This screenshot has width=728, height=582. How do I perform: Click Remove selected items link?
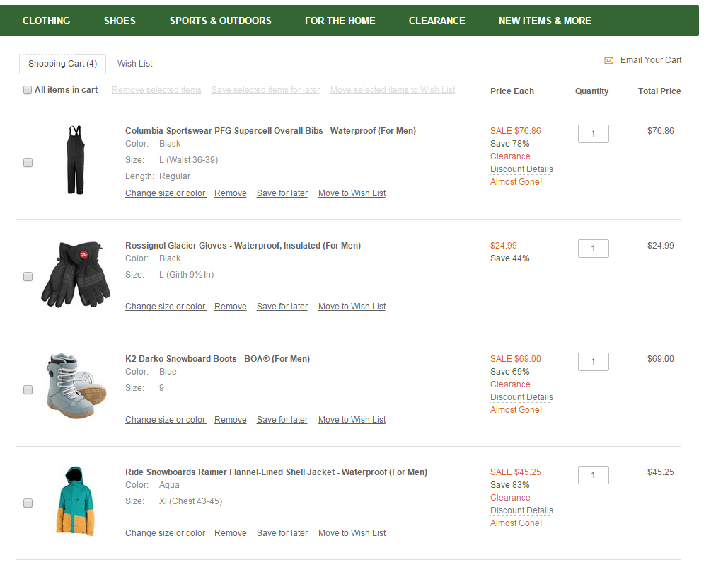(x=156, y=90)
